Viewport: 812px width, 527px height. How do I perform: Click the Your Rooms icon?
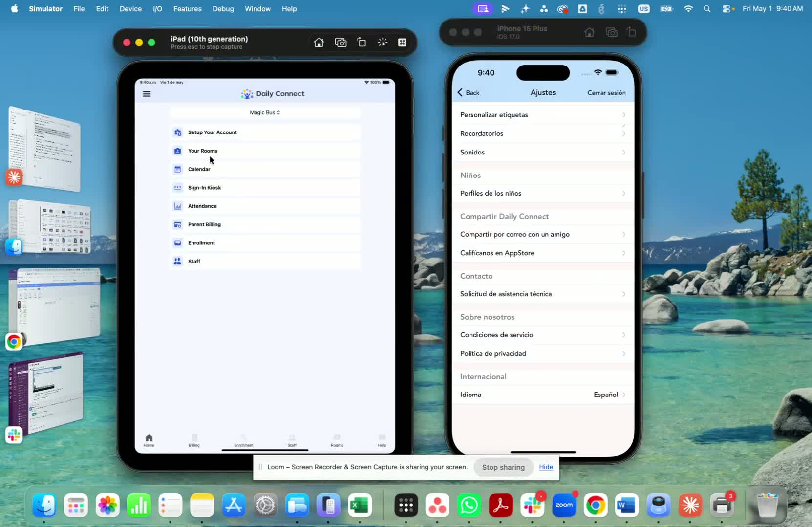tap(178, 151)
